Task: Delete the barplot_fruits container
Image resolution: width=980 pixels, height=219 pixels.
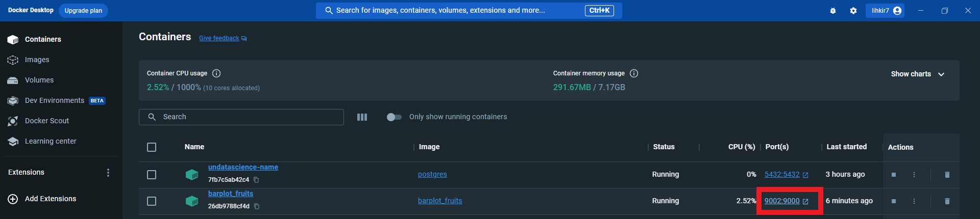Action: (947, 201)
